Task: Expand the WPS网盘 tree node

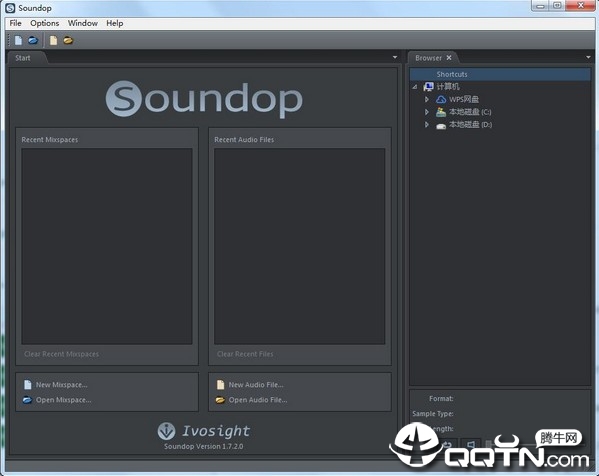Action: click(x=427, y=99)
